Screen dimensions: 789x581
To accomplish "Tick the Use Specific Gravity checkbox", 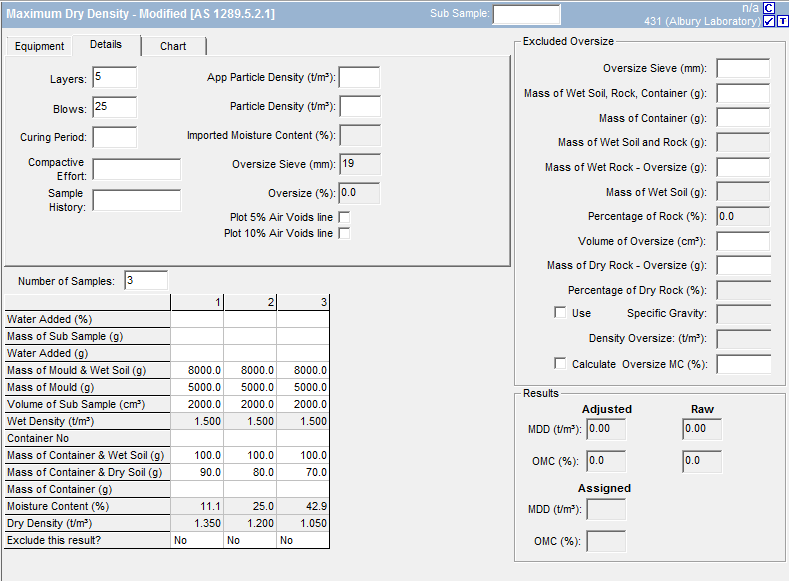I will coord(560,313).
